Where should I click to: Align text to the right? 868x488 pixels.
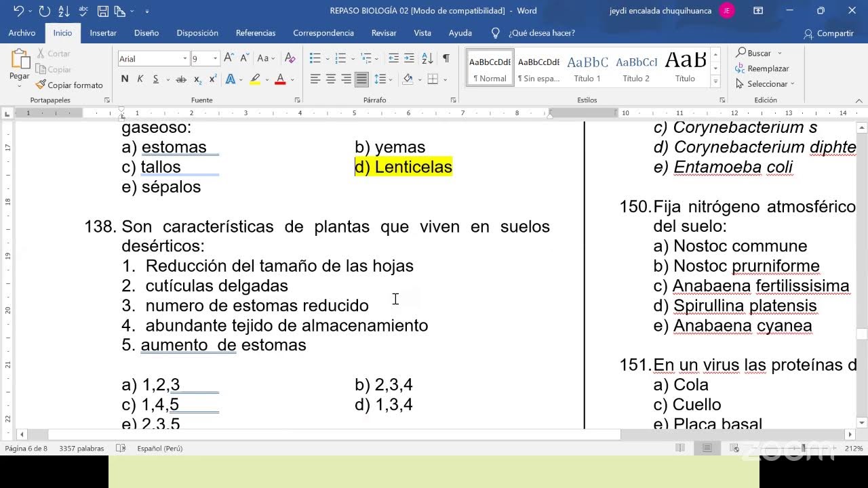tap(347, 79)
